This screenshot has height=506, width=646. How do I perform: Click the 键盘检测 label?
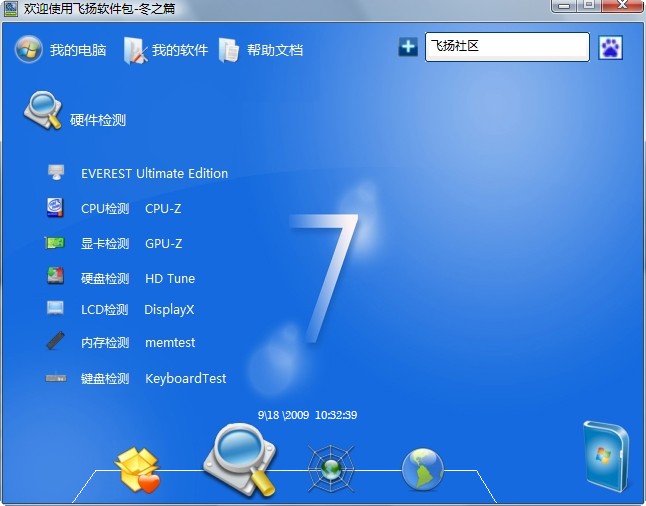(105, 378)
